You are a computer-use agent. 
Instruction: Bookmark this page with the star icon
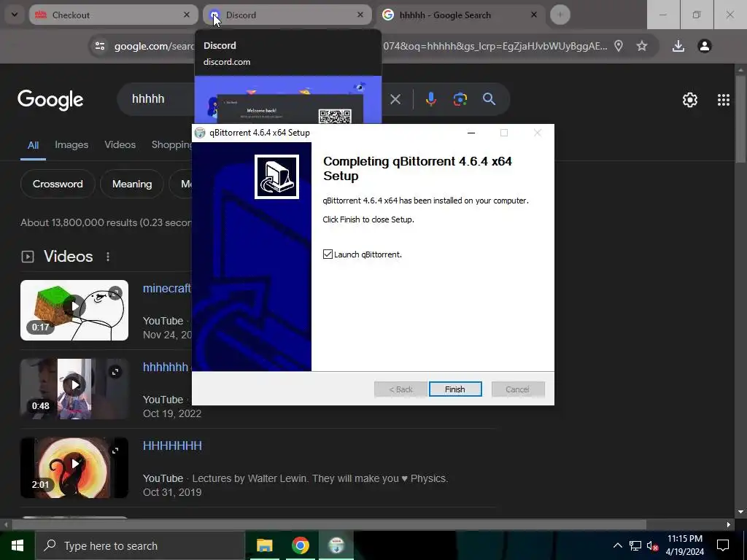click(x=642, y=46)
